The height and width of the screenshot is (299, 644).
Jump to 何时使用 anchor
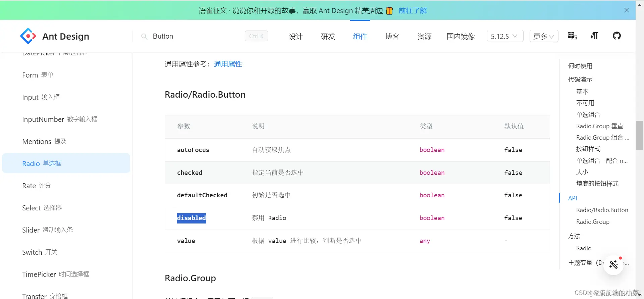pyautogui.click(x=580, y=66)
